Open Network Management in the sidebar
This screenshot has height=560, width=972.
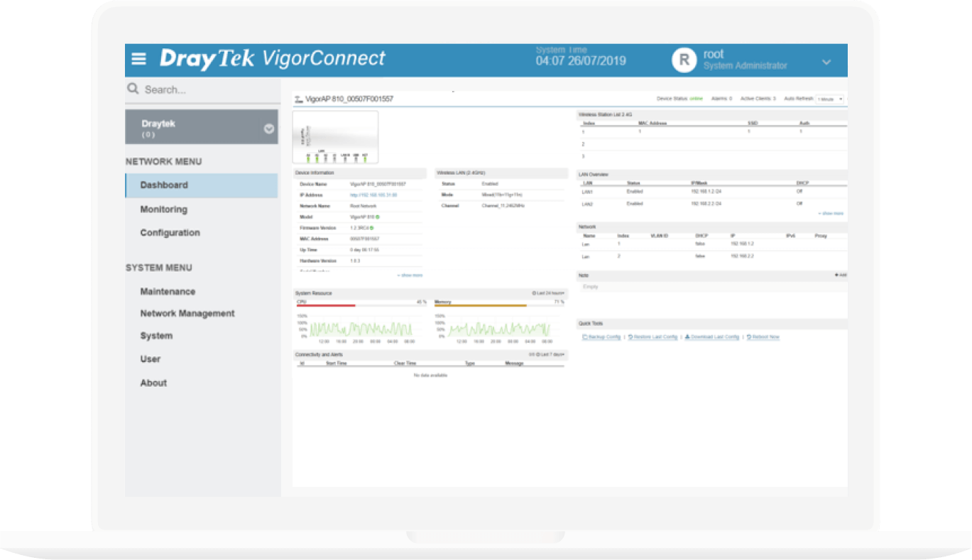point(187,314)
